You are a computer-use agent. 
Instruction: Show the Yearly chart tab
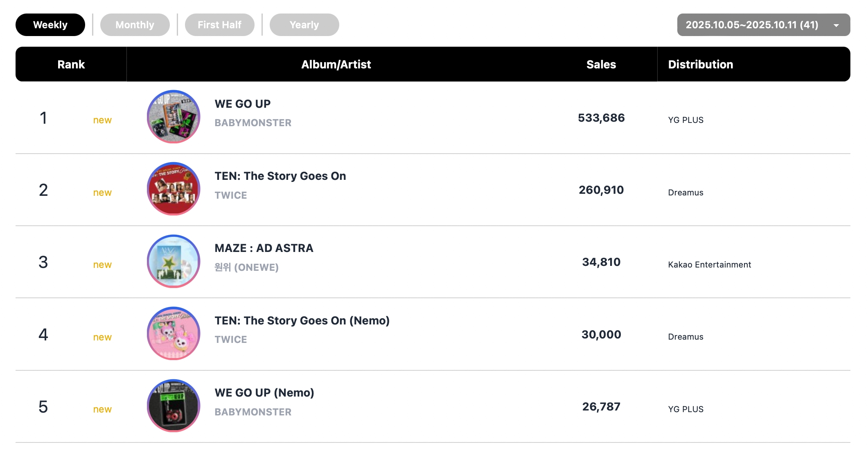click(304, 25)
